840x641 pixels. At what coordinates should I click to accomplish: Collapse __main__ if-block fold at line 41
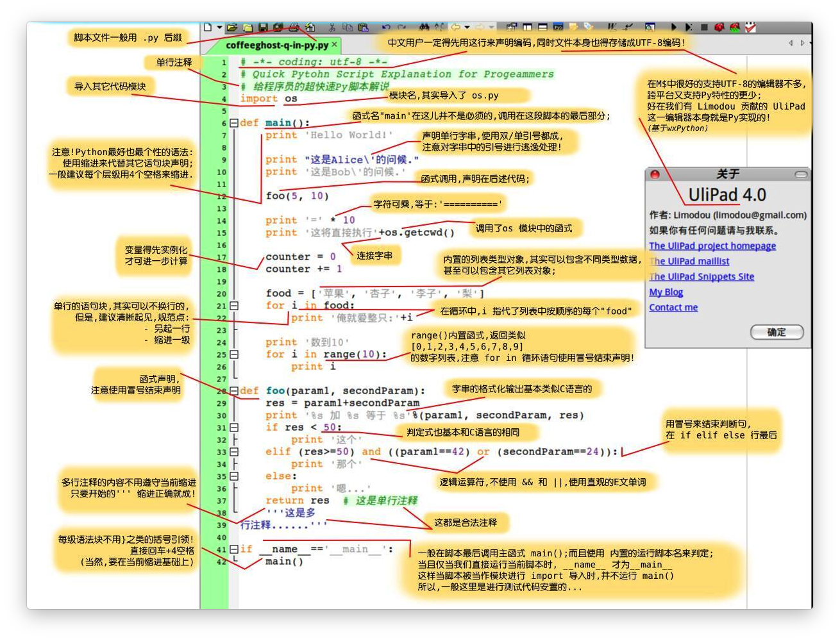234,549
